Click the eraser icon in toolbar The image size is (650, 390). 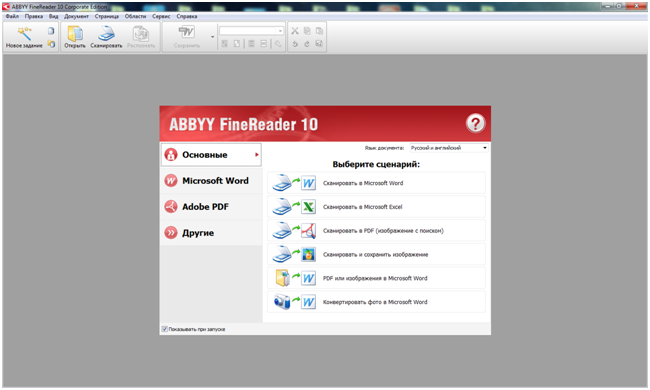coord(278,44)
